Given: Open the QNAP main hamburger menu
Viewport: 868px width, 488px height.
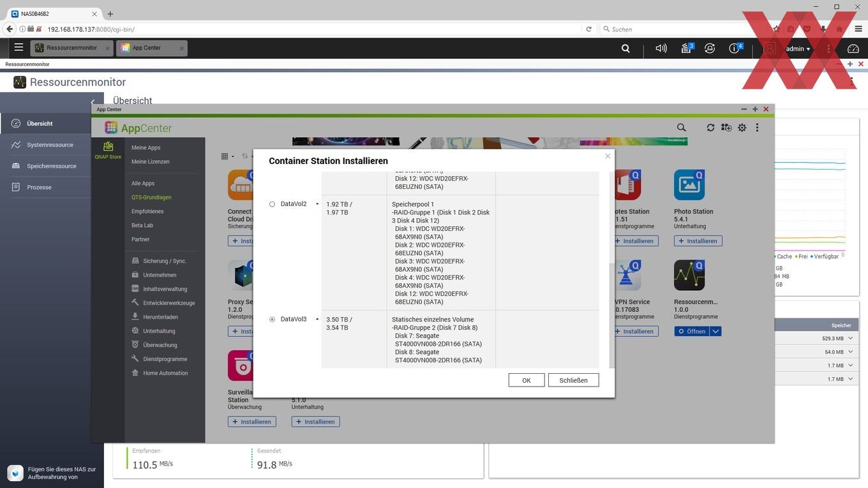Looking at the screenshot, I should (19, 47).
